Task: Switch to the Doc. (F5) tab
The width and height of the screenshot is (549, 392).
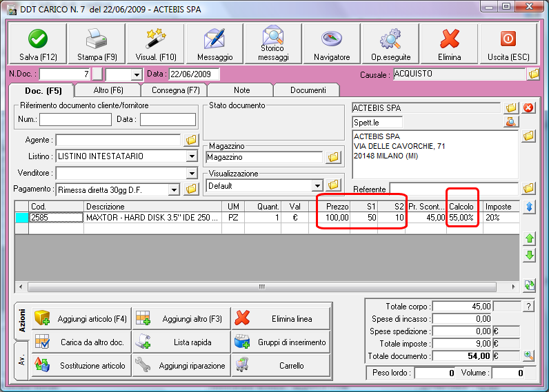Action: pos(43,91)
